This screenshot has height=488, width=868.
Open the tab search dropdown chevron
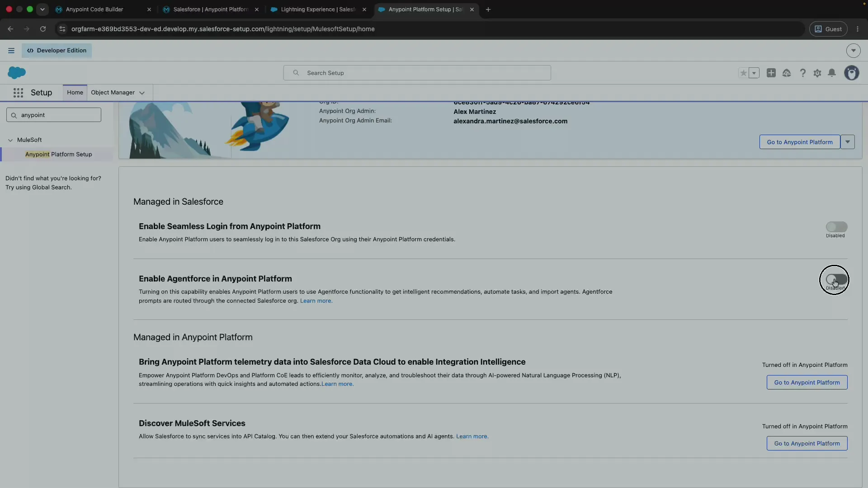coord(42,9)
